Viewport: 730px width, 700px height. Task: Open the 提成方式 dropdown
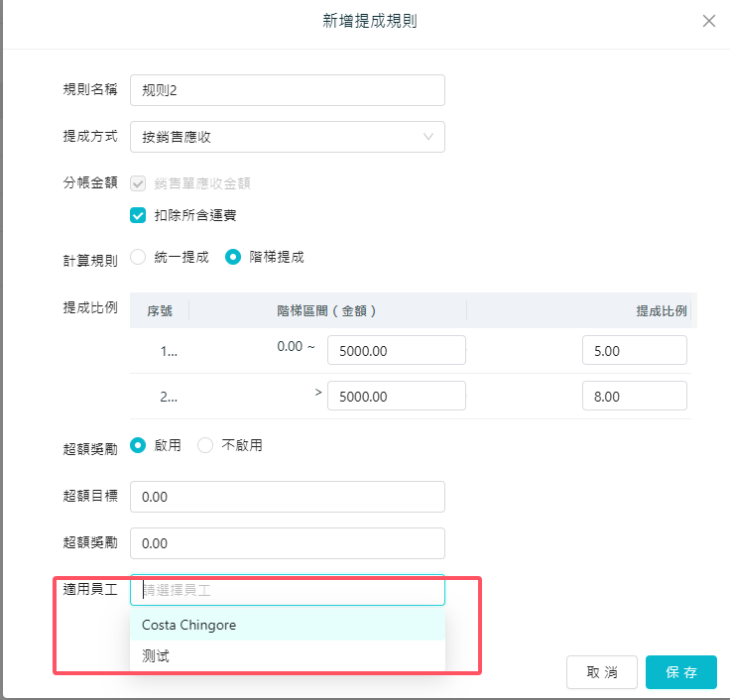[278, 137]
